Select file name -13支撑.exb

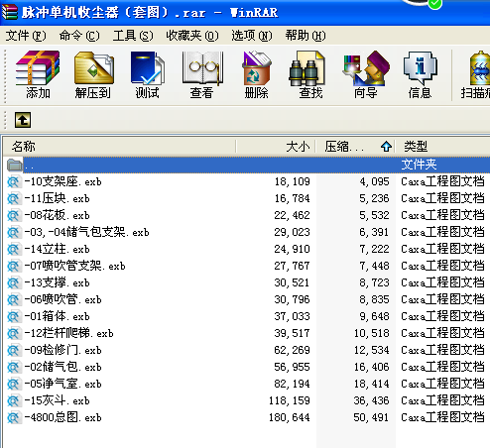57,282
